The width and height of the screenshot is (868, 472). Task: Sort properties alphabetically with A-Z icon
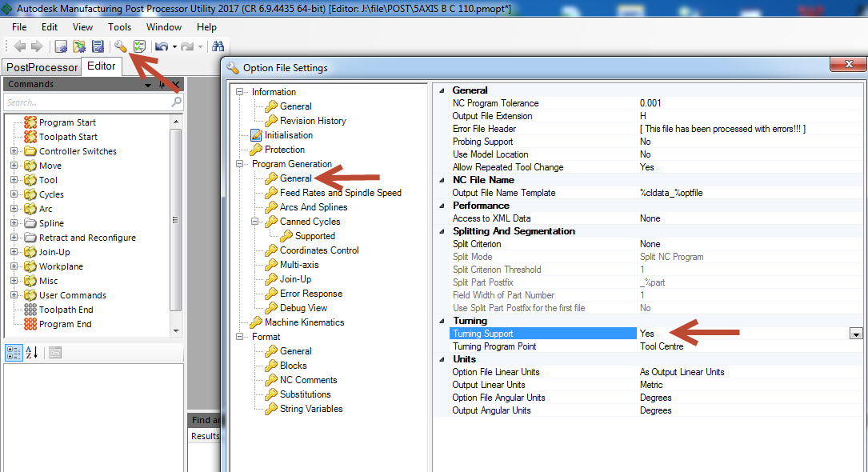(32, 353)
